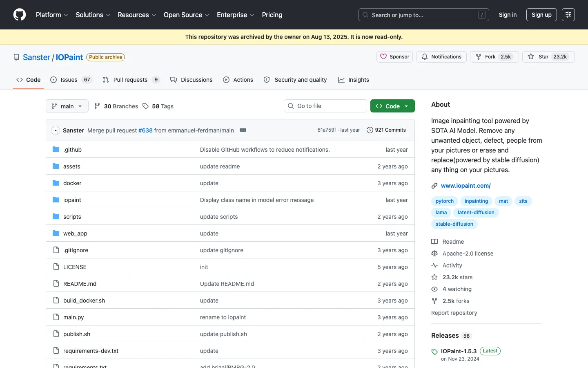Open the command palette icon button
This screenshot has height=368, width=588.
pos(568,15)
